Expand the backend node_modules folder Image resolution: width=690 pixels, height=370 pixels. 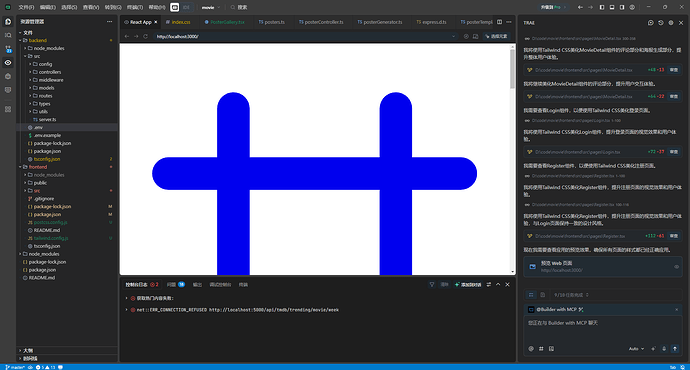[x=44, y=48]
